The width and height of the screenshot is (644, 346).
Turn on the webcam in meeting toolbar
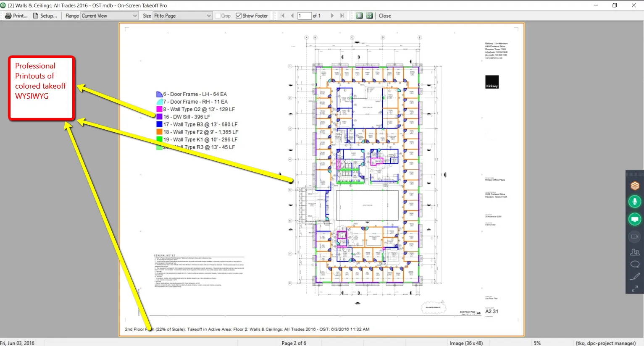pyautogui.click(x=635, y=236)
